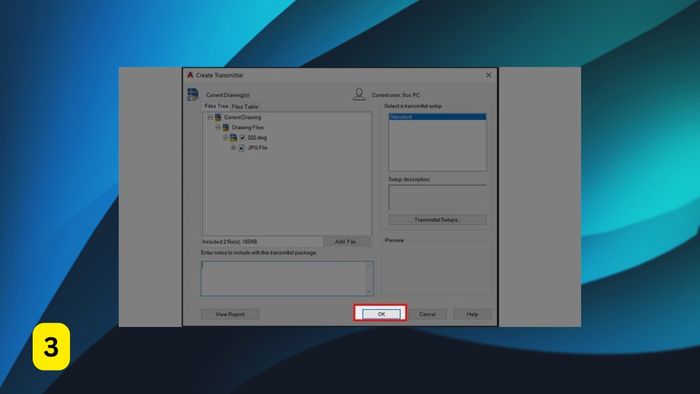Close the Create Transmittal dialog

click(x=488, y=75)
